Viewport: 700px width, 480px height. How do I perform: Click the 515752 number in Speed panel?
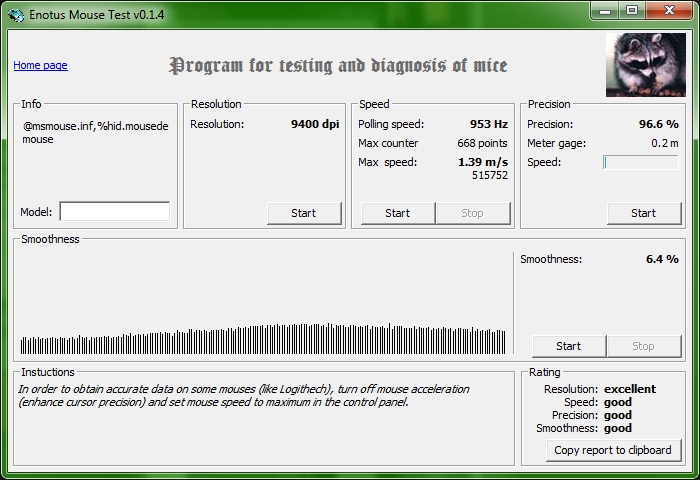coord(490,175)
